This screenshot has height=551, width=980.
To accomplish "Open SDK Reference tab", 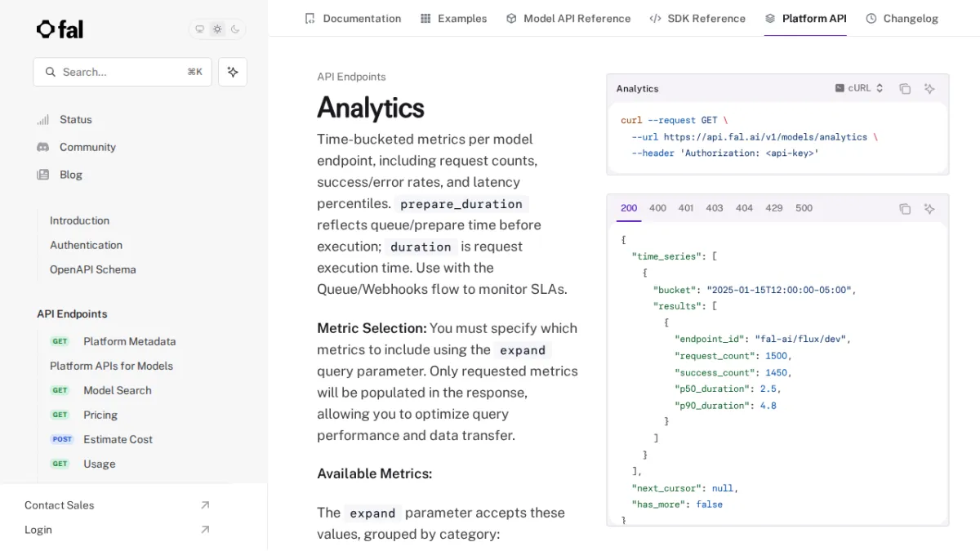I will coord(697,18).
